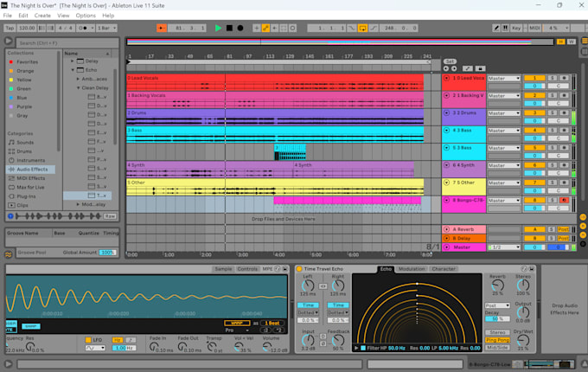This screenshot has width=588, height=372.
Task: Arm the Arrangement Record button
Action: (240, 29)
